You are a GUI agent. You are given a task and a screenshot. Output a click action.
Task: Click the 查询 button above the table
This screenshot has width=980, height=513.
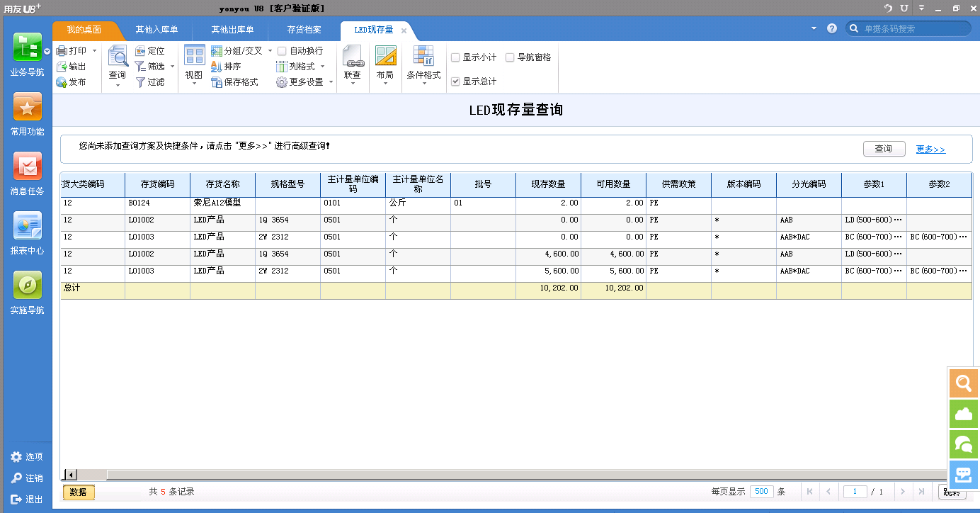[884, 149]
